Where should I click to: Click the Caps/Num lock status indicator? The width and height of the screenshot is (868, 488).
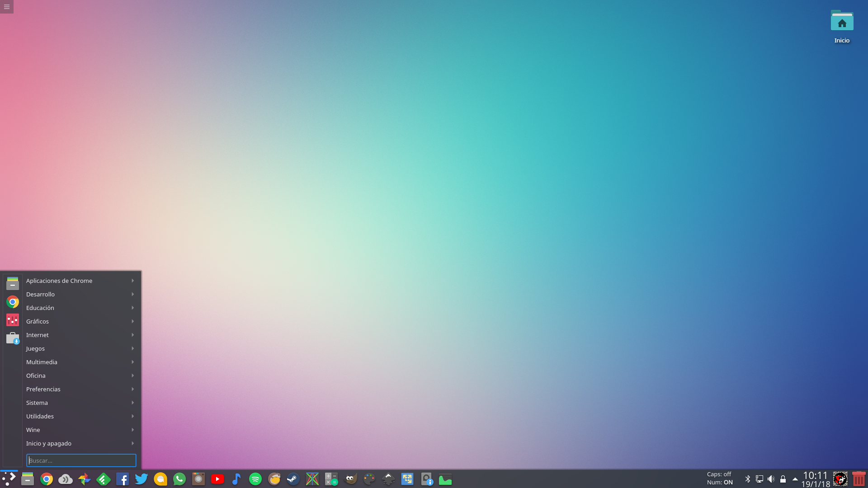click(720, 479)
